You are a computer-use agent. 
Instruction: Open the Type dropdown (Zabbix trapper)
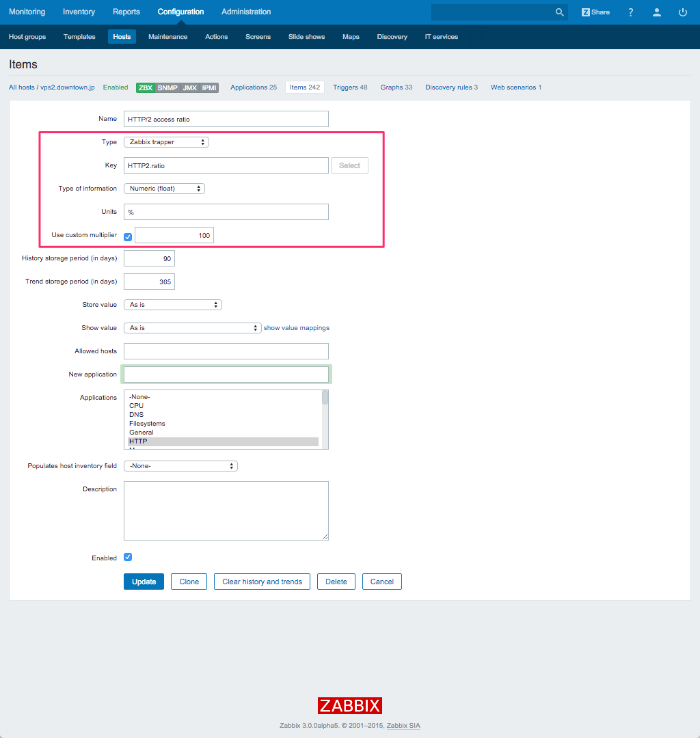coord(166,141)
